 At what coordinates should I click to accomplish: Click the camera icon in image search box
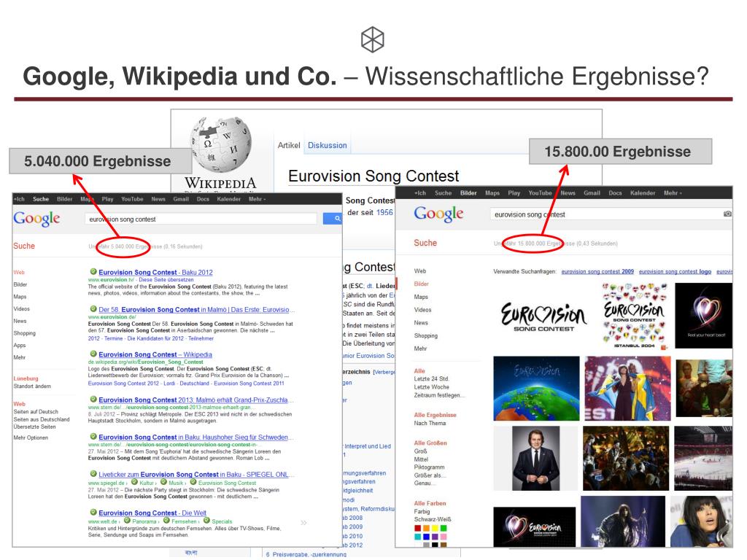pyautogui.click(x=727, y=214)
